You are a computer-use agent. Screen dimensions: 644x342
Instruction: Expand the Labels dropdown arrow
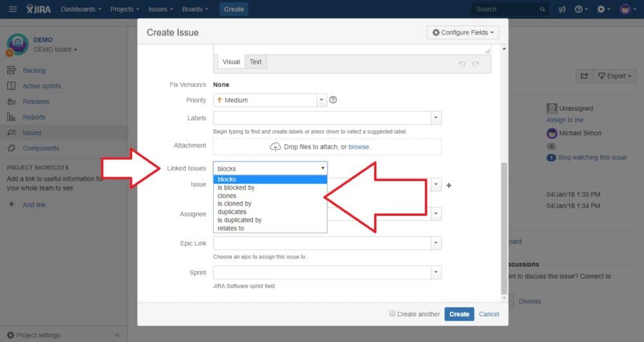[x=436, y=118]
